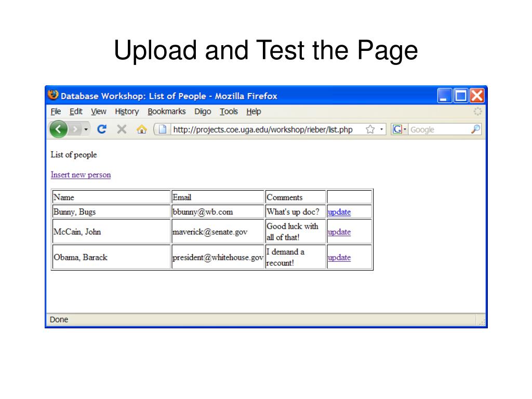Click the Done status bar text
This screenshot has width=532, height=399.
pyautogui.click(x=59, y=320)
